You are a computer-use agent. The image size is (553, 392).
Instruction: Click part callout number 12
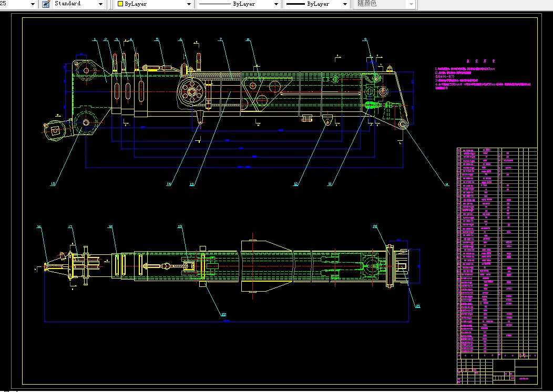coord(295,184)
